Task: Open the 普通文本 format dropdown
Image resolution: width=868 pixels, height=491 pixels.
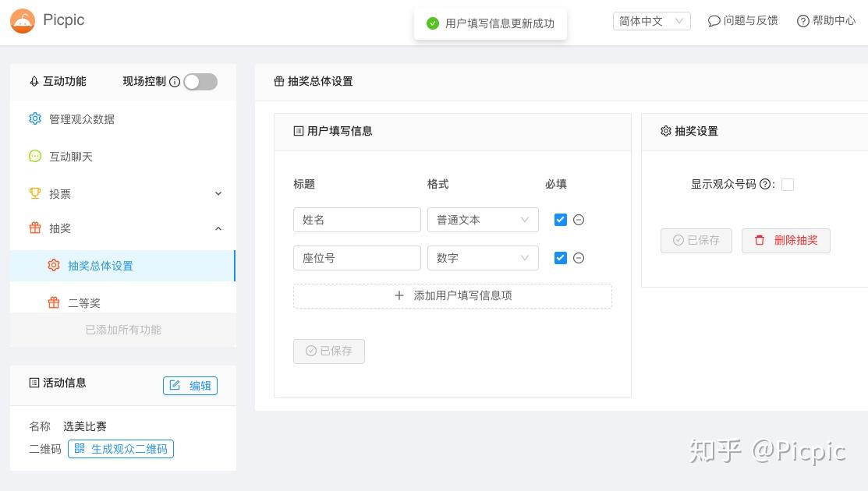Action: pyautogui.click(x=483, y=220)
